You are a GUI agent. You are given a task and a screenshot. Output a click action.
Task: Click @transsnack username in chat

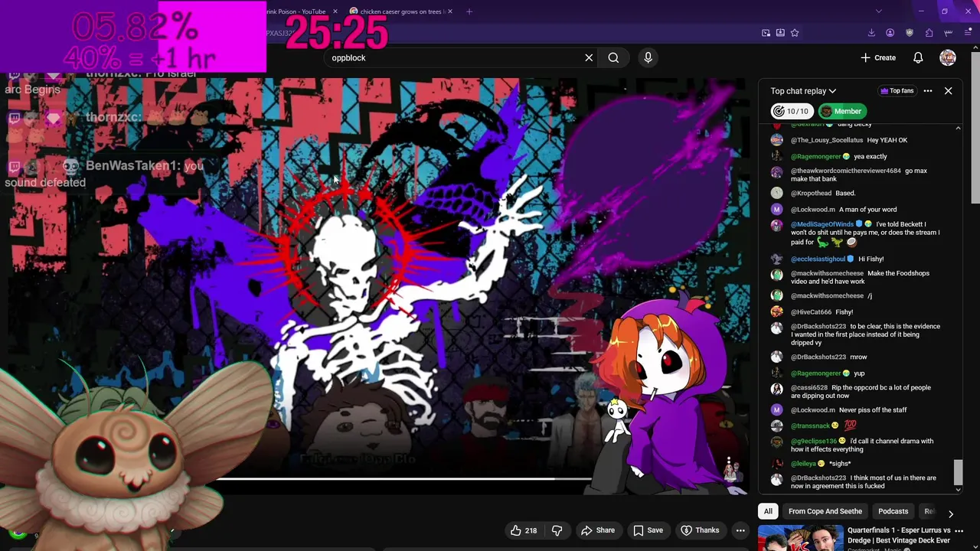coord(810,425)
